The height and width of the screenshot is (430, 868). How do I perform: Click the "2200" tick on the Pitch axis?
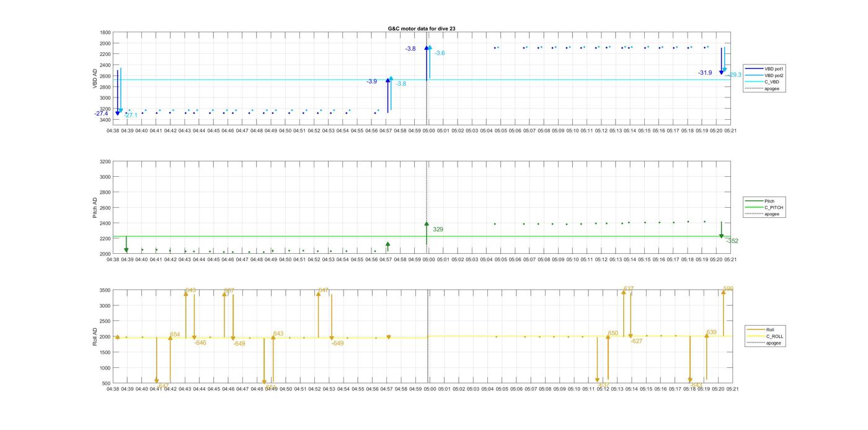coord(105,239)
